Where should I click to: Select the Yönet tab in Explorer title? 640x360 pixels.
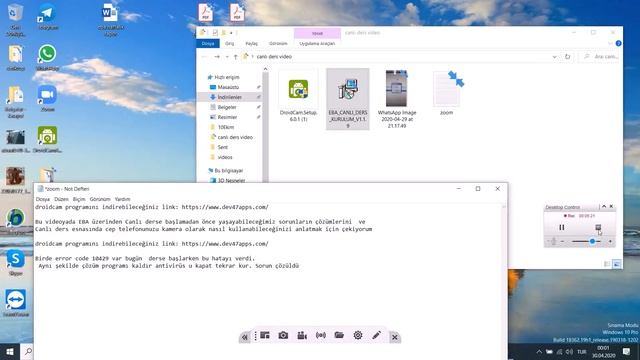[x=317, y=33]
